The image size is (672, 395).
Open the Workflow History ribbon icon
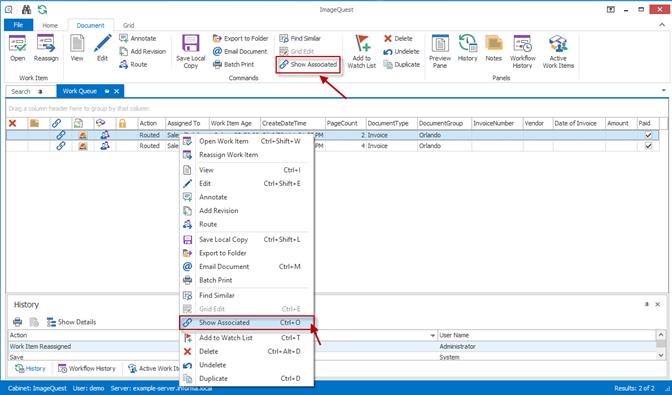point(522,51)
